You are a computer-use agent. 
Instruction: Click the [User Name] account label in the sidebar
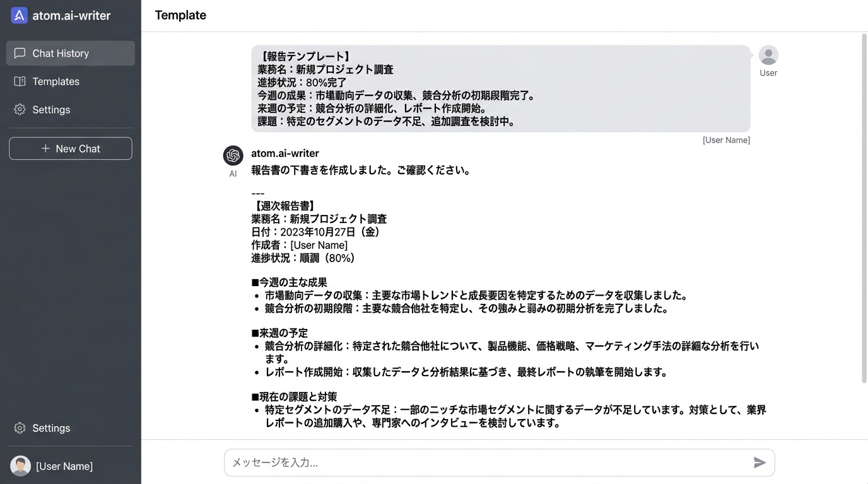click(64, 466)
